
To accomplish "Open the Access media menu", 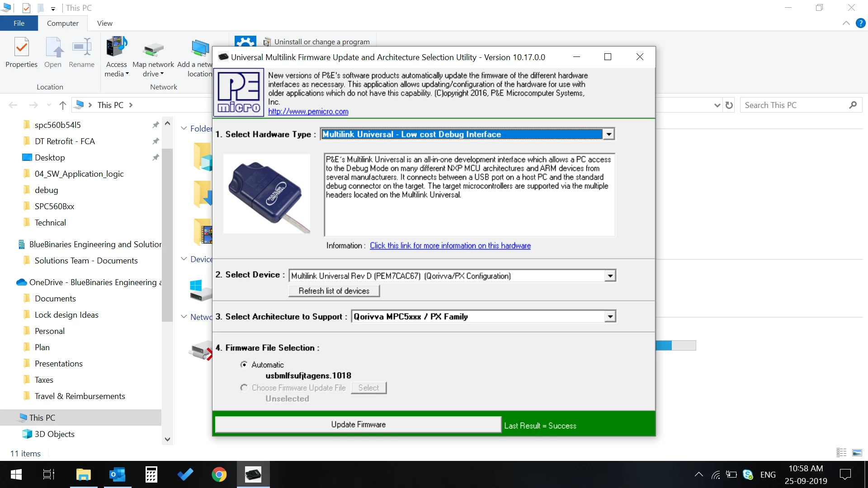I will [x=117, y=56].
